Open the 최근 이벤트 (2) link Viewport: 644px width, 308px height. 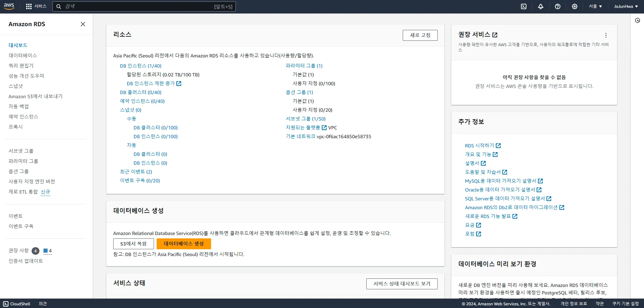click(x=136, y=172)
